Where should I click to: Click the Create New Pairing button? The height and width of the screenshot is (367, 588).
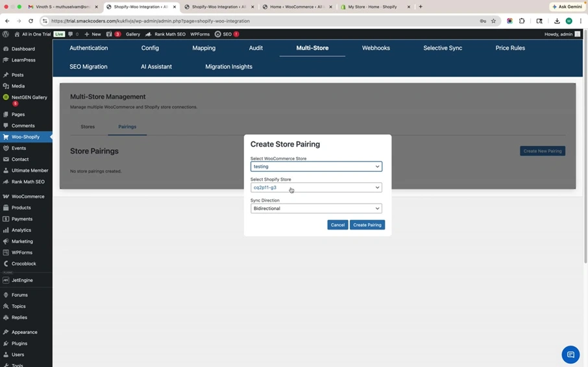click(543, 151)
